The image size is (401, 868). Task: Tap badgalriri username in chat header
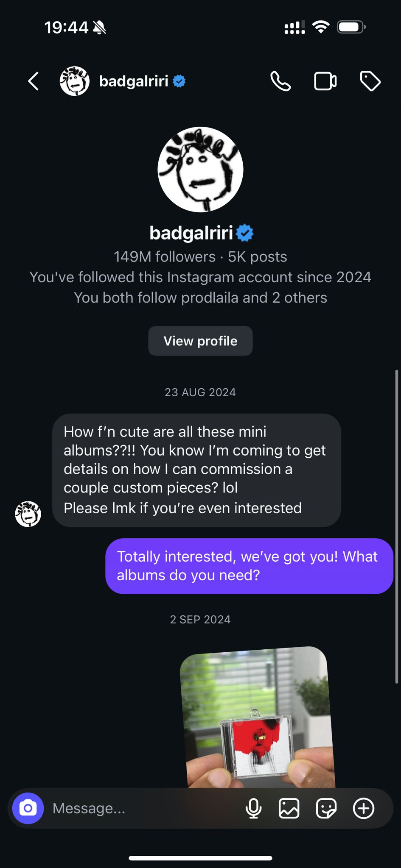[x=134, y=81]
